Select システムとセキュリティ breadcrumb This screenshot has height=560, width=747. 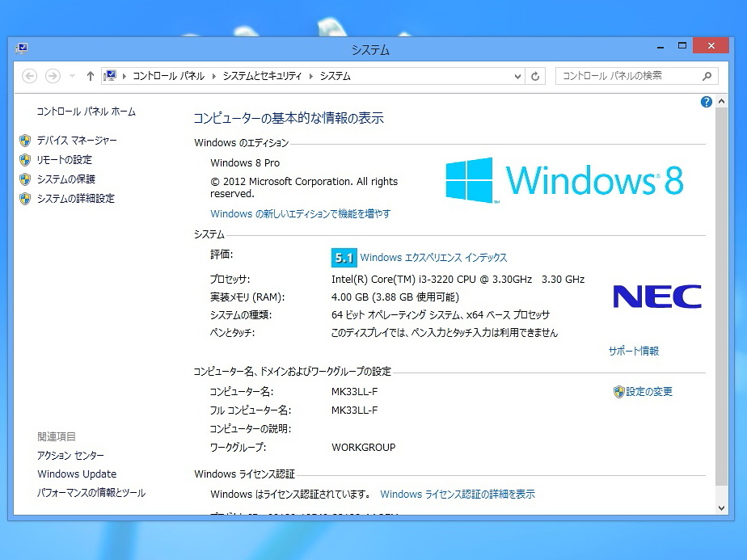point(263,76)
